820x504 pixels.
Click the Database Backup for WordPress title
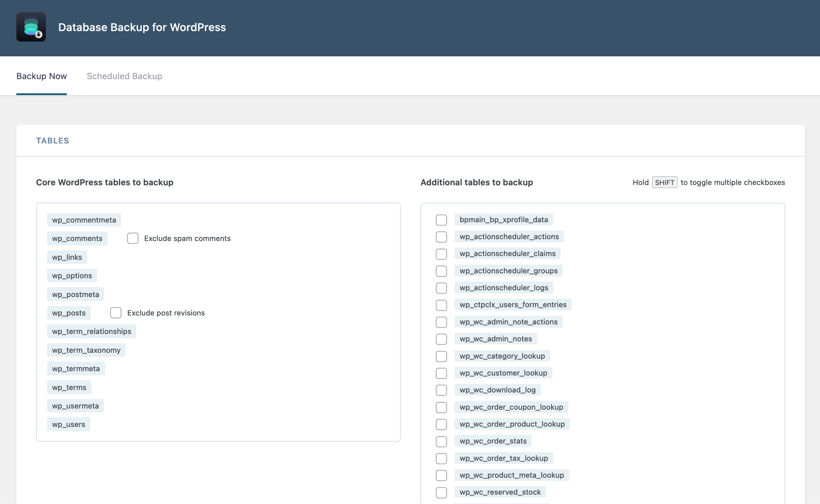142,27
